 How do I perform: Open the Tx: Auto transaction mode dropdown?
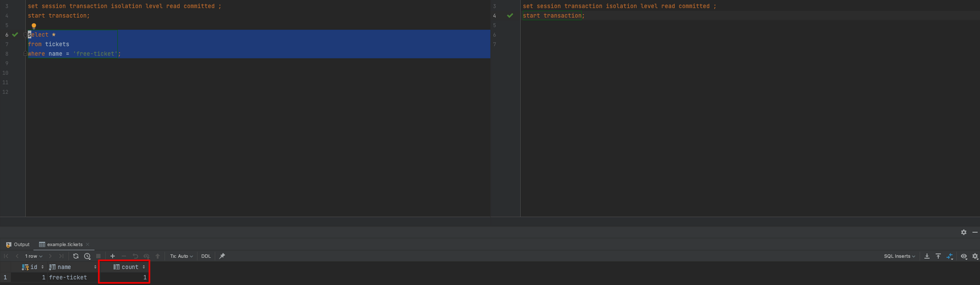[x=181, y=256]
